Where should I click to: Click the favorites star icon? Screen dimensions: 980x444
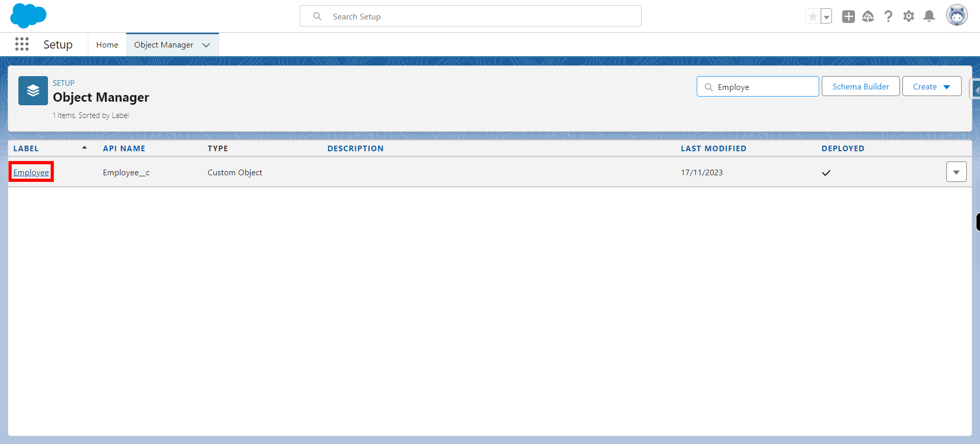[x=813, y=16]
